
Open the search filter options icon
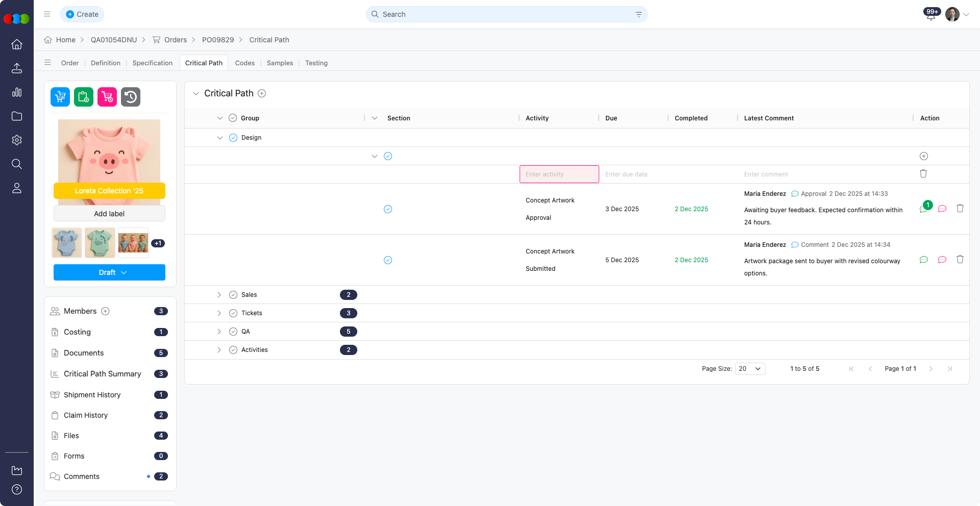point(639,14)
